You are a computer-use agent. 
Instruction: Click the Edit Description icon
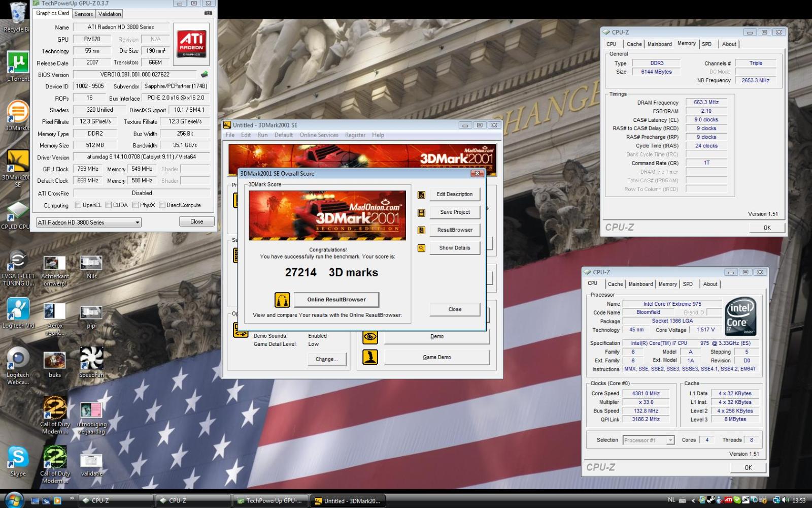[421, 195]
